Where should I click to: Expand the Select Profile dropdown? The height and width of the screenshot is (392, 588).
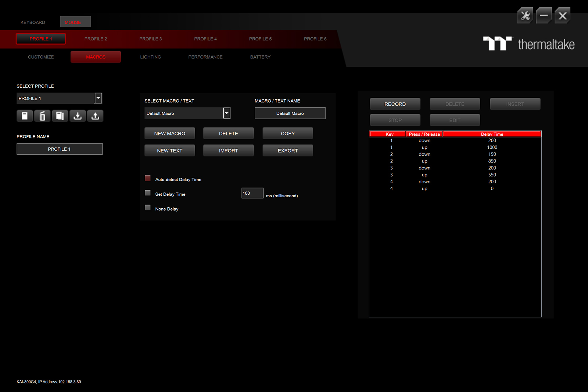[x=98, y=98]
